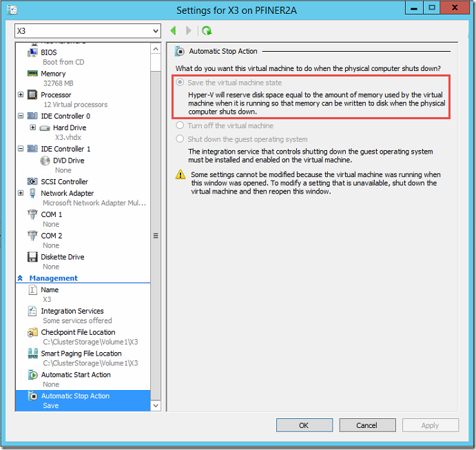The image size is (476, 450).
Task: Click the 'Smart Paging File Location' label
Action: tap(81, 354)
